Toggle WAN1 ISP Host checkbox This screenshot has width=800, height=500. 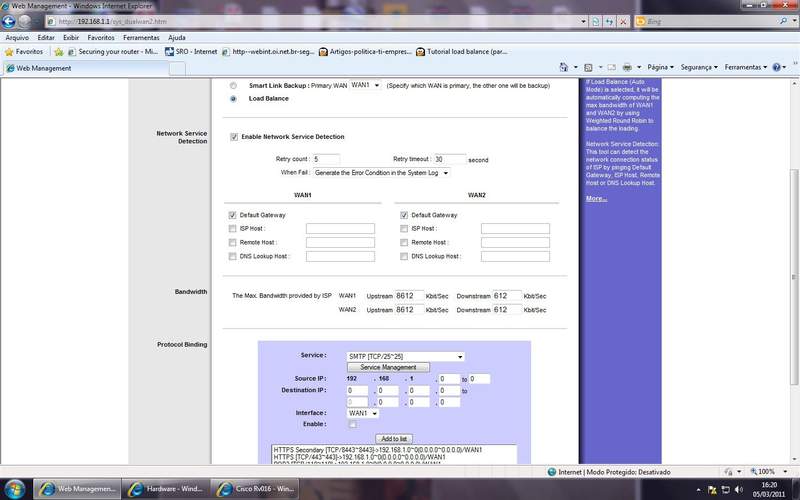click(233, 229)
